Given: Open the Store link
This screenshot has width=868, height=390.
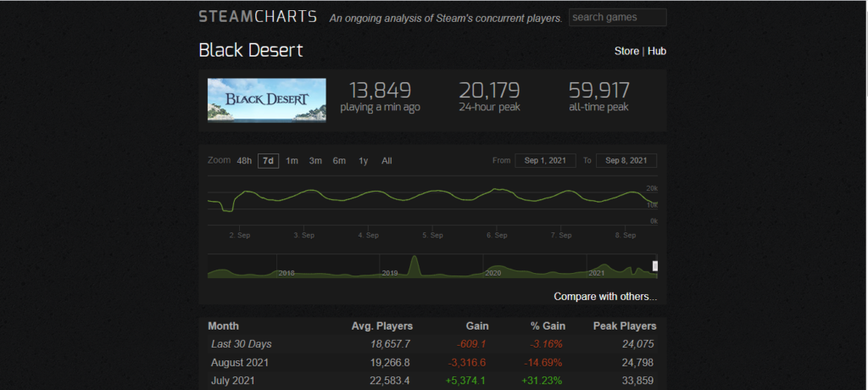Looking at the screenshot, I should click(626, 51).
